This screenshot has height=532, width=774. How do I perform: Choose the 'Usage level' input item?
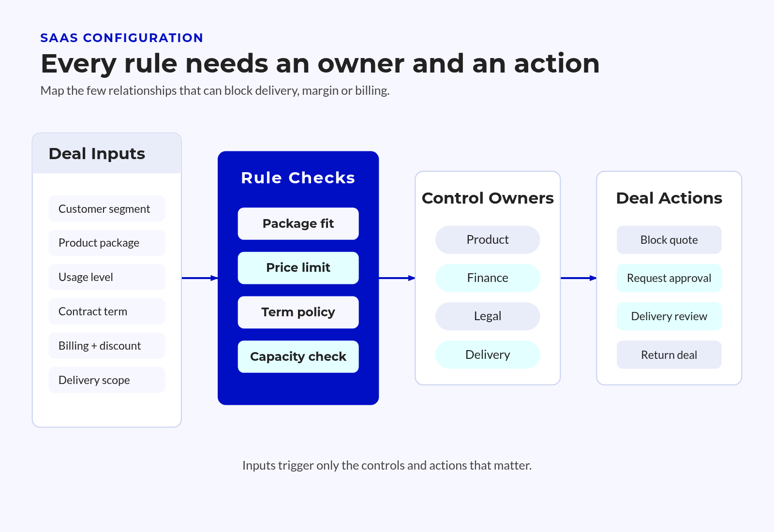point(107,277)
